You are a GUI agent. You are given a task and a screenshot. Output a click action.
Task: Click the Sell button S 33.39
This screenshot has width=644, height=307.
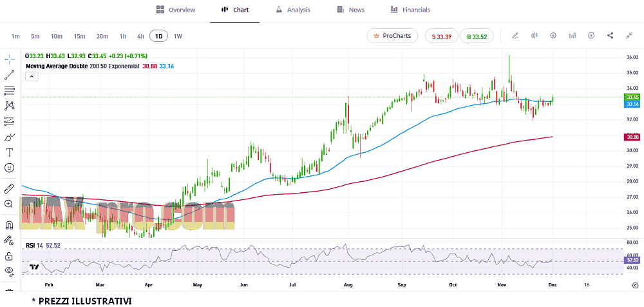coord(442,36)
